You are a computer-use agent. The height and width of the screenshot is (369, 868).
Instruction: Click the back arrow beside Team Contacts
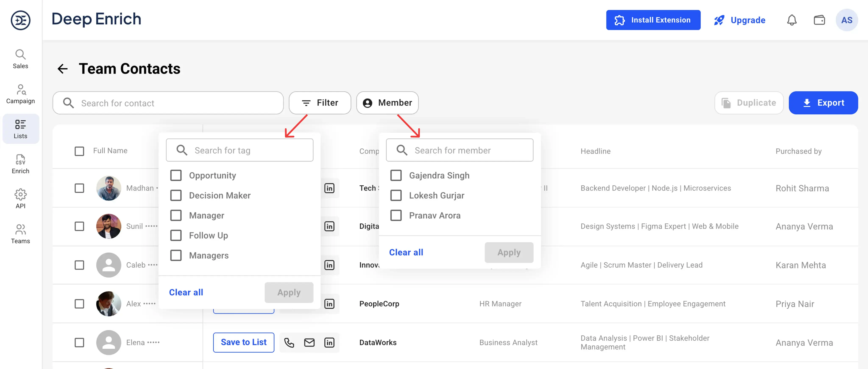[x=62, y=69]
